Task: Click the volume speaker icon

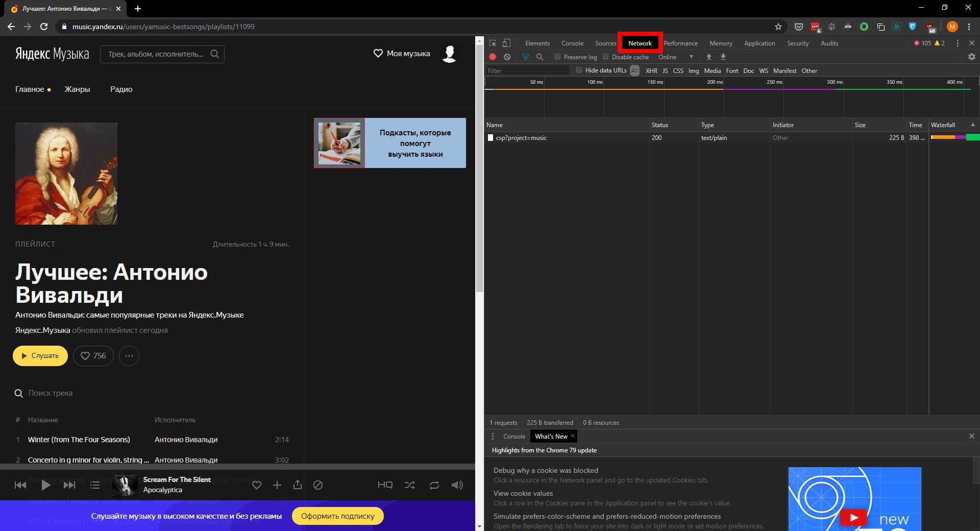Action: pyautogui.click(x=457, y=485)
